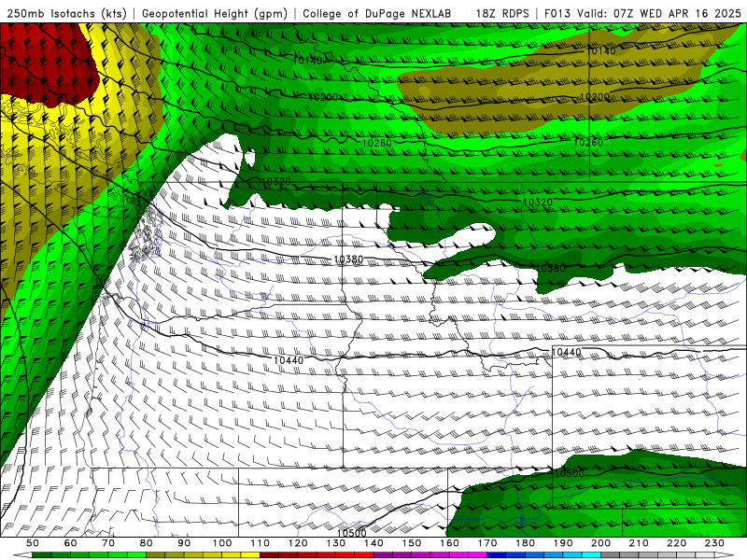Select the '18Z RDPS' model run label
This screenshot has height=560, width=747.
click(x=502, y=13)
